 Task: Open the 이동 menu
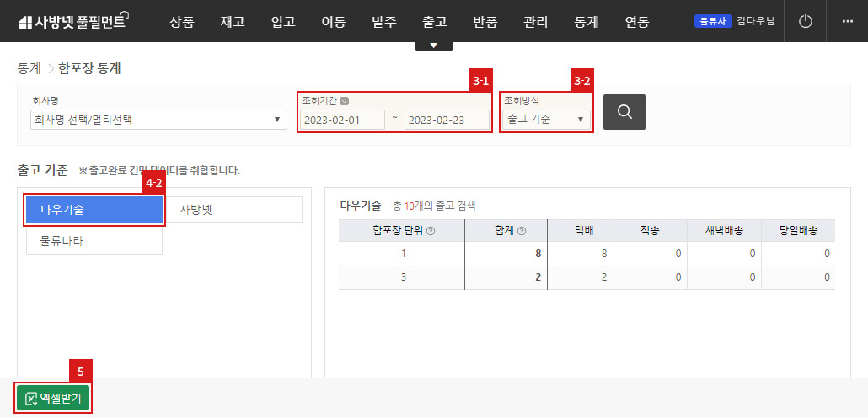tap(333, 22)
